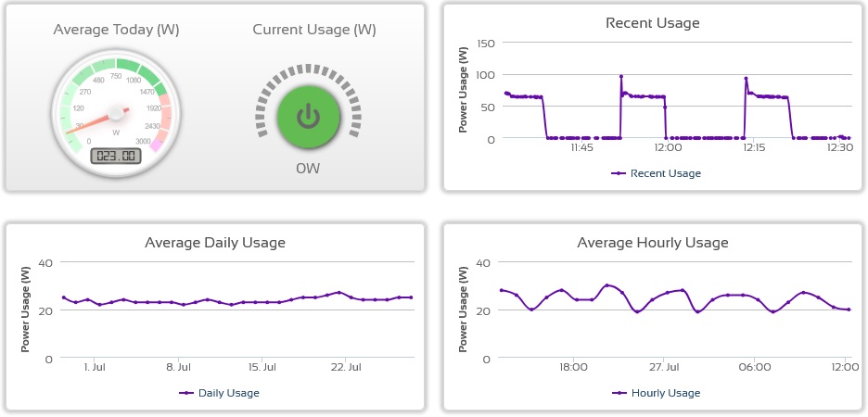Click the 0W current usage value
Image resolution: width=868 pixels, height=417 pixels.
click(x=308, y=169)
